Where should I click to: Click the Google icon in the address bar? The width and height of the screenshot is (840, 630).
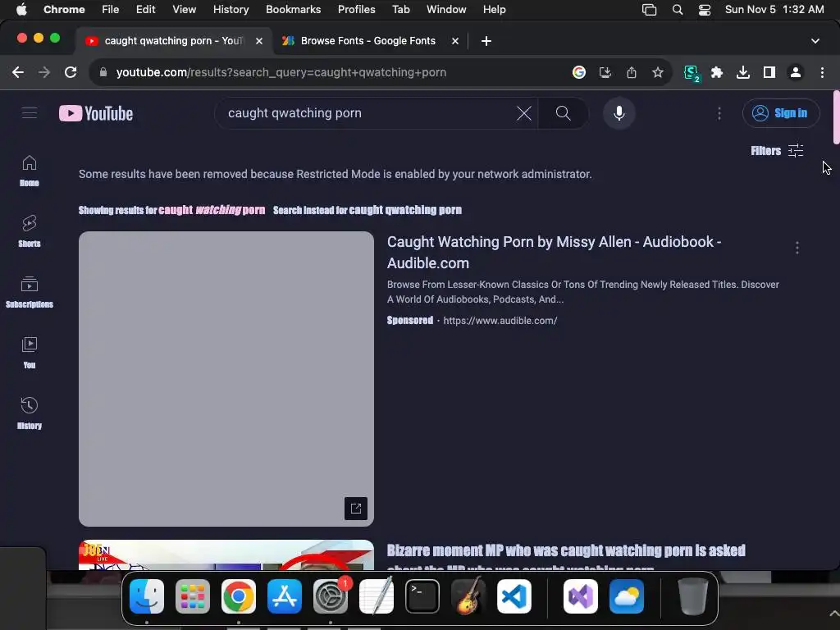(578, 72)
